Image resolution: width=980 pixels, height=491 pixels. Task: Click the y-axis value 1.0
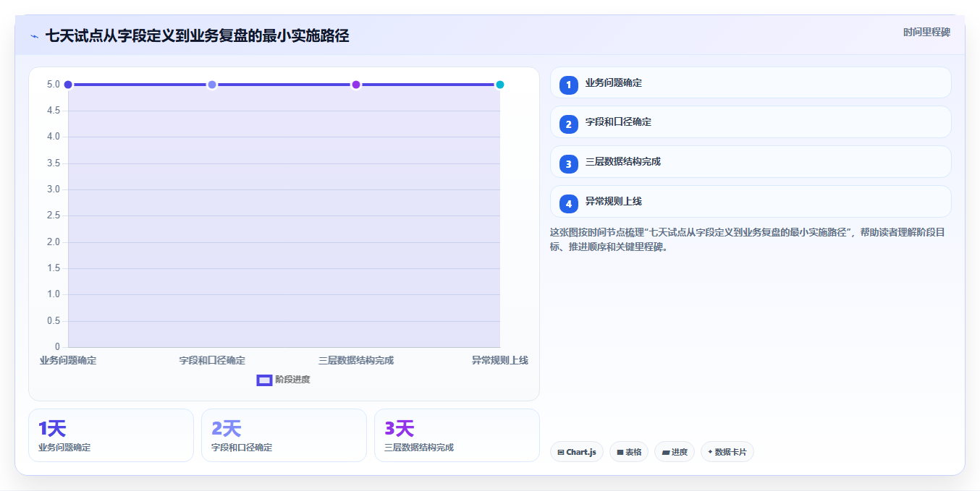pos(54,294)
